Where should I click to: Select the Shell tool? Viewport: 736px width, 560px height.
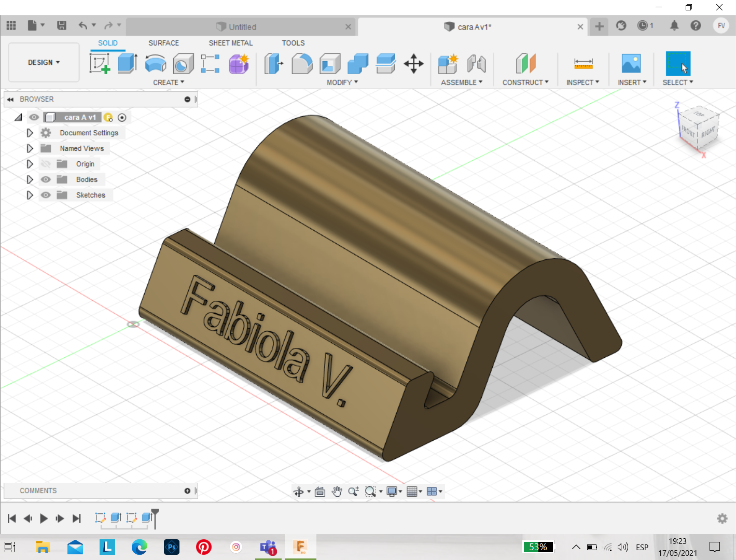(x=330, y=63)
